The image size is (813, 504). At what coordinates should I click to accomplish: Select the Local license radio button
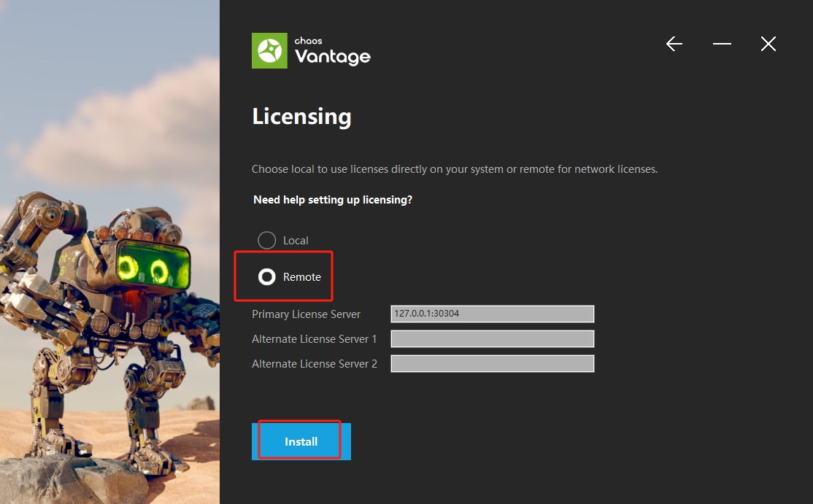(267, 241)
